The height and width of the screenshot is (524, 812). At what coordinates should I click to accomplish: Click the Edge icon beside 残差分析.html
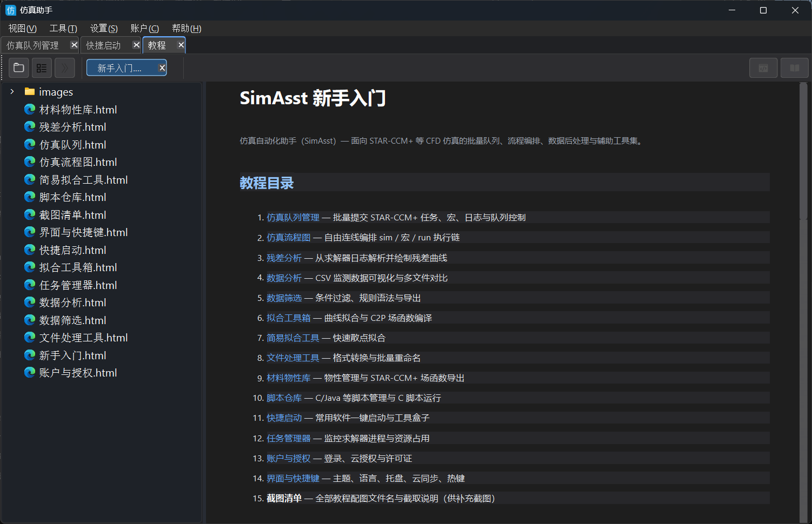[30, 127]
